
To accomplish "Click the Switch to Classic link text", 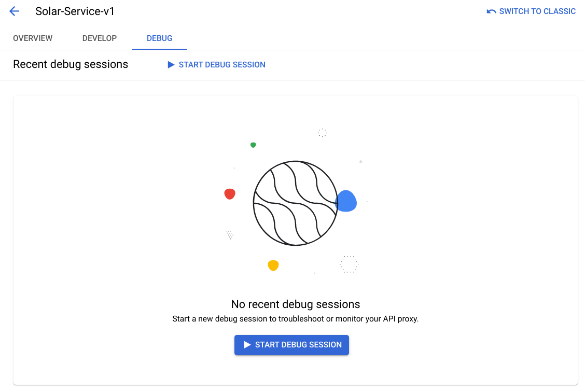I will (537, 11).
